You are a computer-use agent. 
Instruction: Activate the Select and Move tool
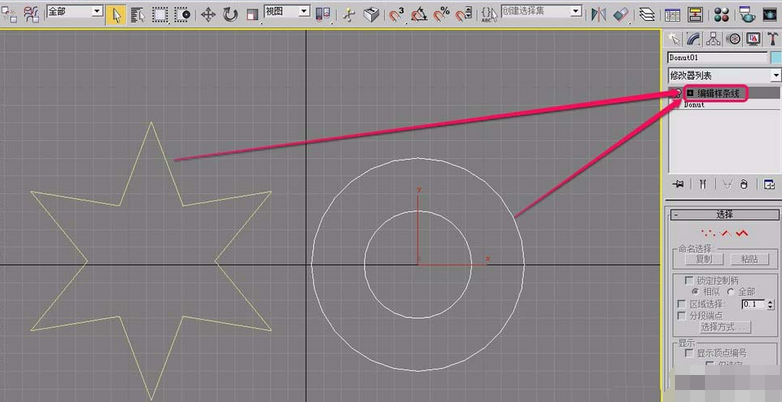(x=208, y=15)
